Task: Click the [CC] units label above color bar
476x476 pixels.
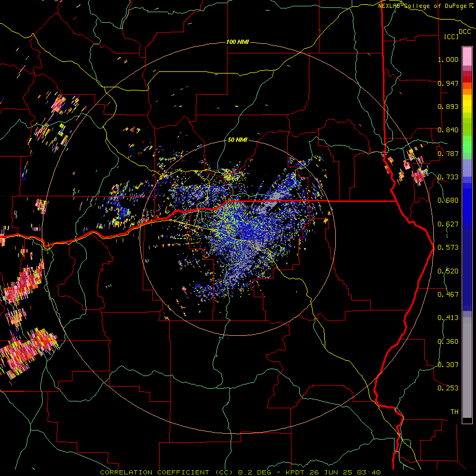Action: (452, 36)
